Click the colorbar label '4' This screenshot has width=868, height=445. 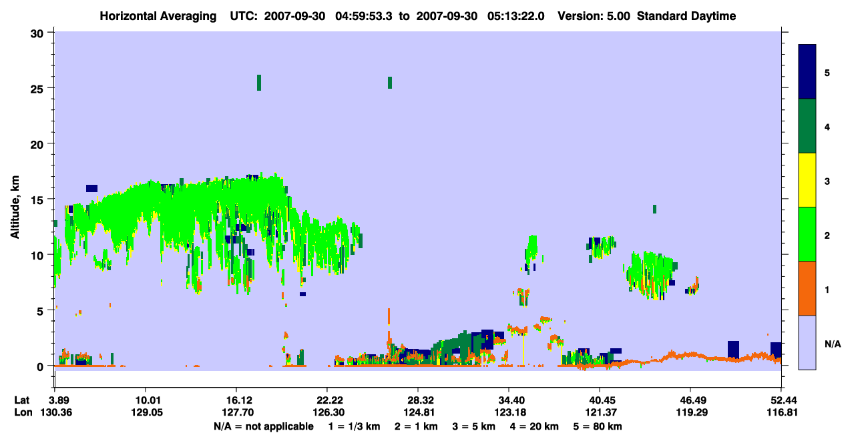(827, 126)
